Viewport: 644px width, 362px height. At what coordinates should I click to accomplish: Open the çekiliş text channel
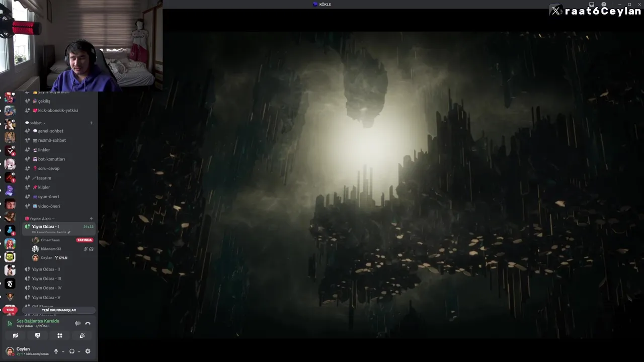coord(58,101)
